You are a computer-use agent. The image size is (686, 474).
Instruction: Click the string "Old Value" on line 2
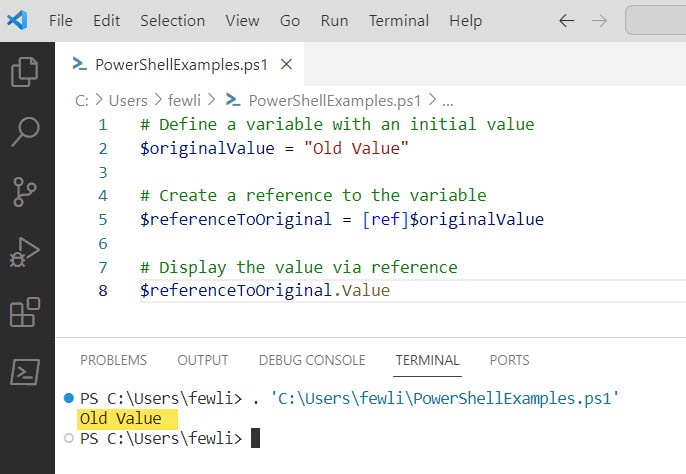coord(356,148)
